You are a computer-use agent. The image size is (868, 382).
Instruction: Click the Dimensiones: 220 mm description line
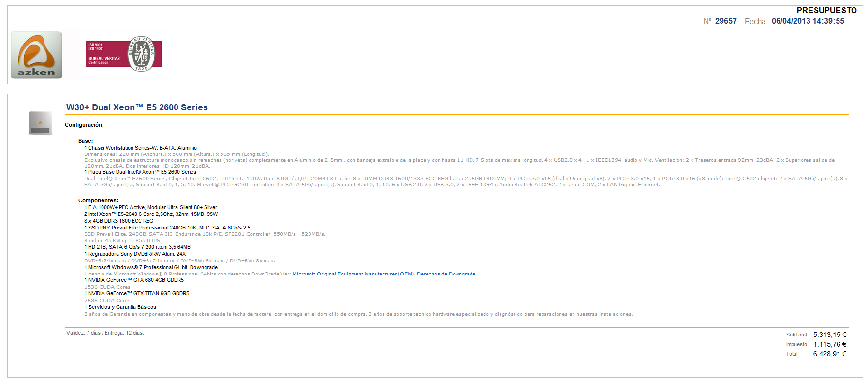pyautogui.click(x=177, y=154)
